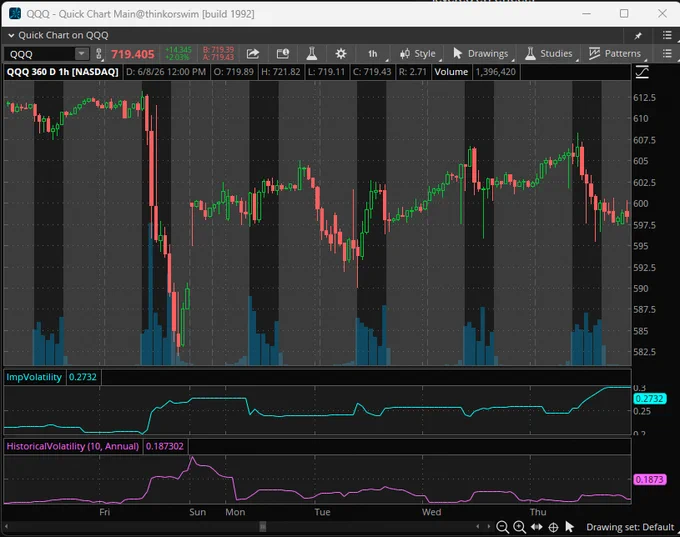This screenshot has height=537, width=680.
Task: Open the Studies menu
Action: 549,54
